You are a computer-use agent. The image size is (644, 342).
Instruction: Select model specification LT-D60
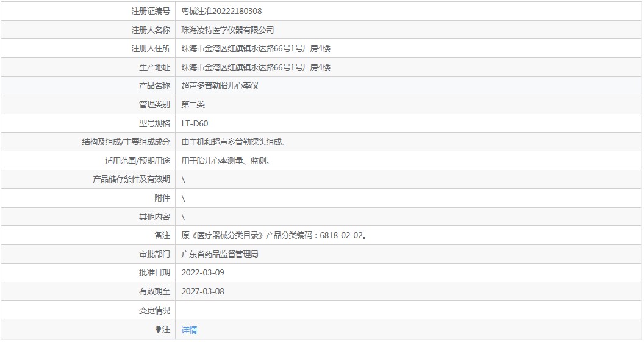(x=195, y=123)
